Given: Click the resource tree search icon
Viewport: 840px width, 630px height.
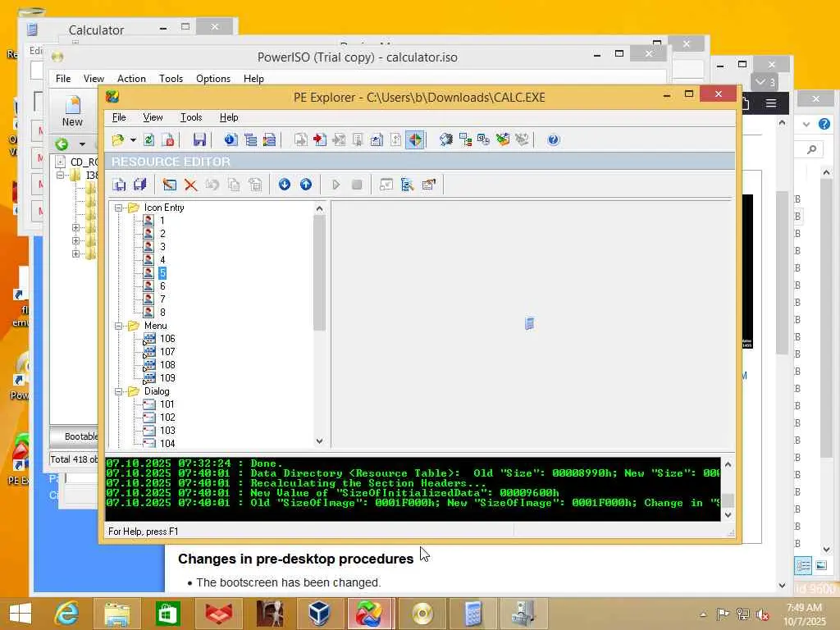Looking at the screenshot, I should click(407, 185).
